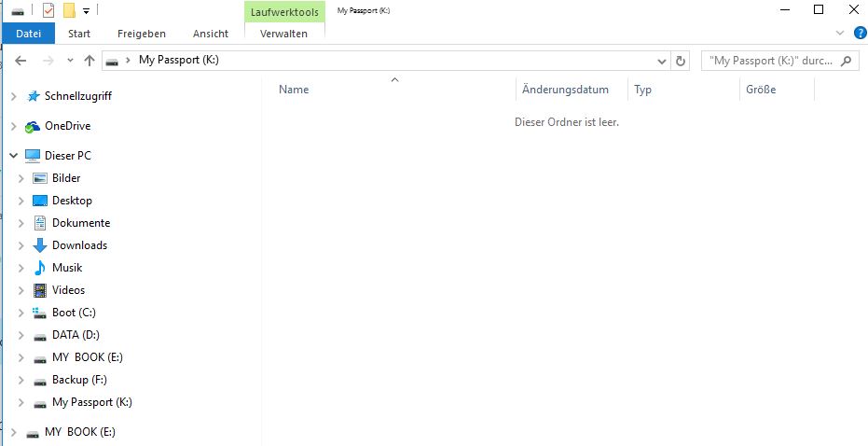Click the Schnellzugriff star icon
The height and width of the screenshot is (446, 868).
coord(34,96)
